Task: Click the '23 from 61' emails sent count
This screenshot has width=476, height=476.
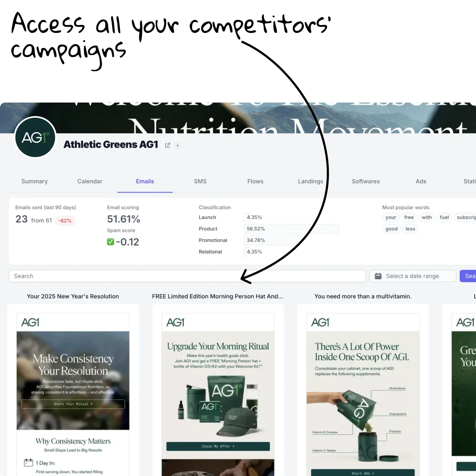Action: pyautogui.click(x=33, y=219)
